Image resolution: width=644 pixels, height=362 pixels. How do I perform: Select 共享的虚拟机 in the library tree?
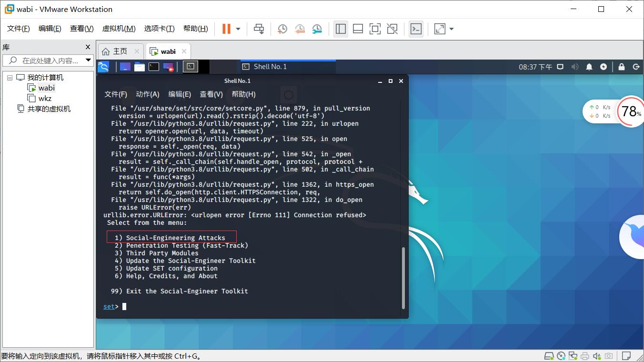[49, 109]
